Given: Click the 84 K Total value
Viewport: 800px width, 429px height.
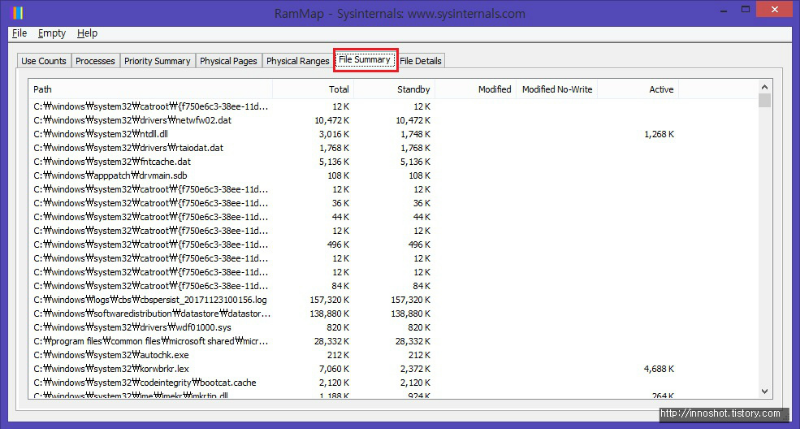Looking at the screenshot, I should [x=340, y=286].
